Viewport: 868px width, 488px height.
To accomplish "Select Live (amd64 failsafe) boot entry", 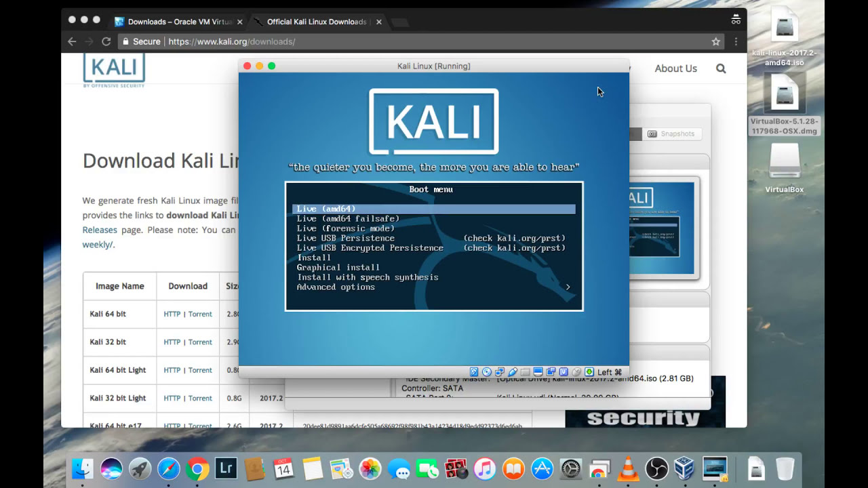I will [x=434, y=219].
